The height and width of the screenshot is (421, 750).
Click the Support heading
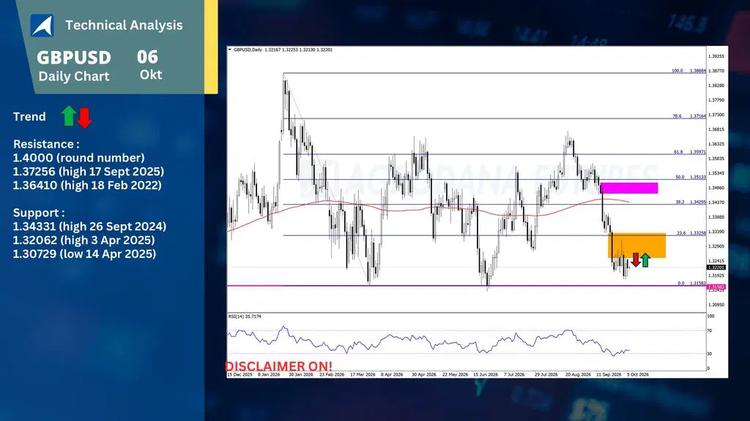click(38, 213)
